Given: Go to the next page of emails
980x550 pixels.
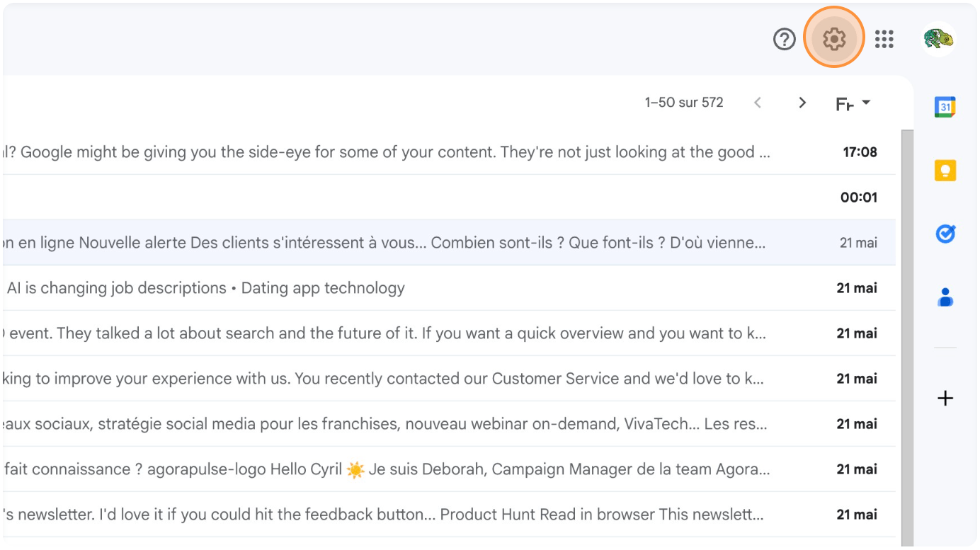Looking at the screenshot, I should [x=802, y=103].
